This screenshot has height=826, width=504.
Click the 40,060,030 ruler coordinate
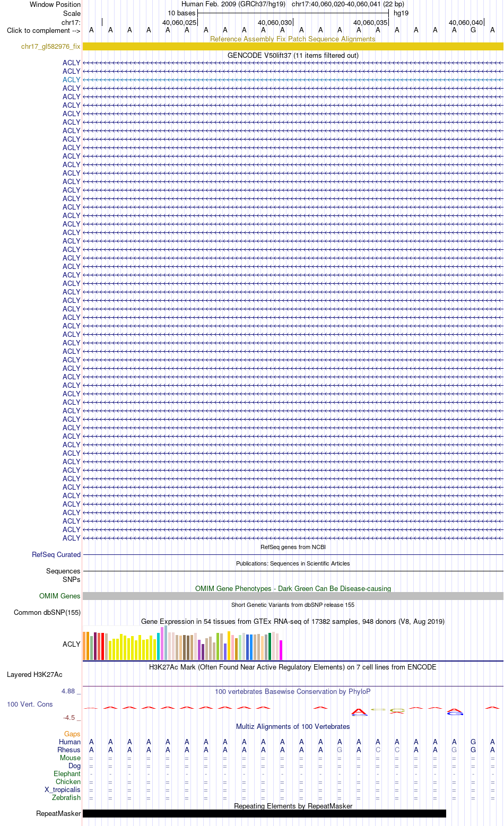275,22
